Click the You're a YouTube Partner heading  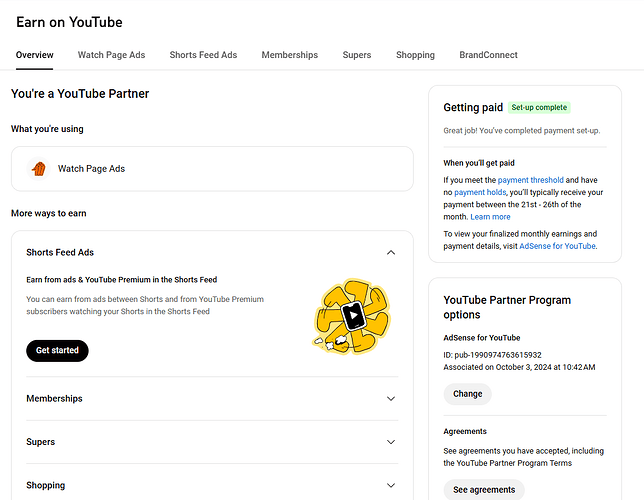pyautogui.click(x=80, y=94)
